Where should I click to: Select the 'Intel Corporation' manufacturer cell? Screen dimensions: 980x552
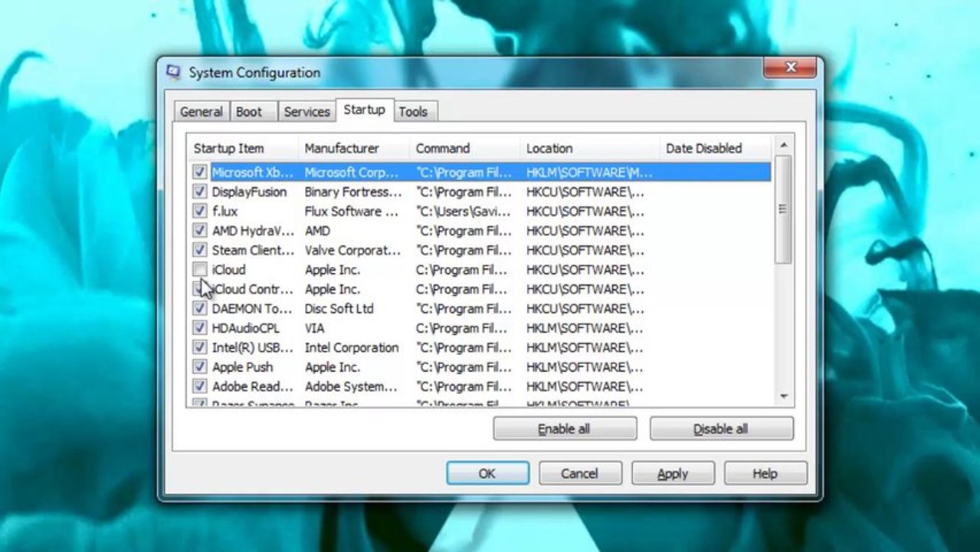tap(352, 347)
